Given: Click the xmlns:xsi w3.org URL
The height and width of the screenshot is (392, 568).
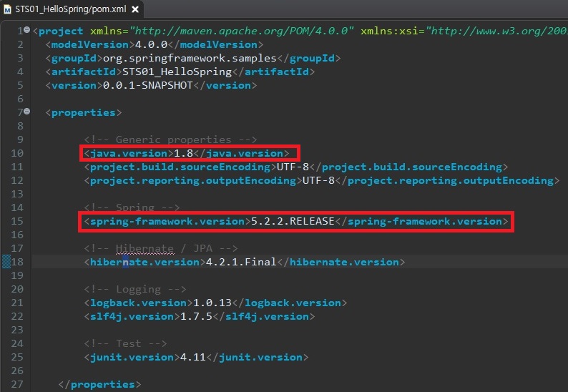Looking at the screenshot, I should click(x=496, y=31).
